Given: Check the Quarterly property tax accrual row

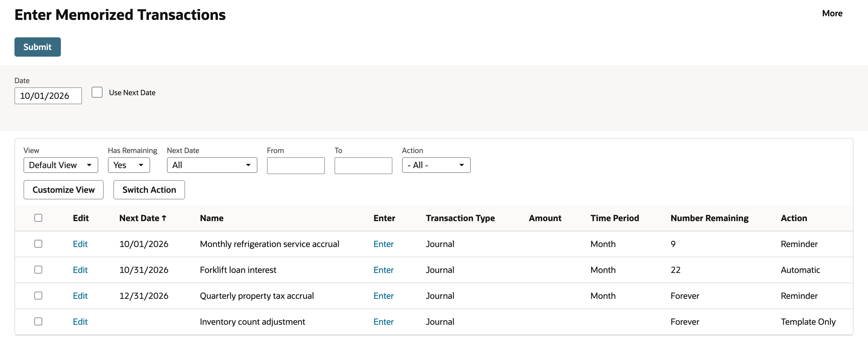Looking at the screenshot, I should point(38,296).
